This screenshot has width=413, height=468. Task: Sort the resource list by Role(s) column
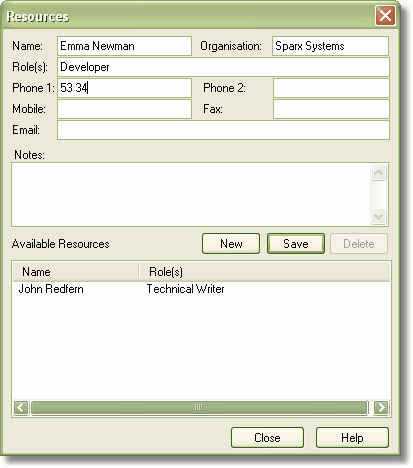[264, 272]
